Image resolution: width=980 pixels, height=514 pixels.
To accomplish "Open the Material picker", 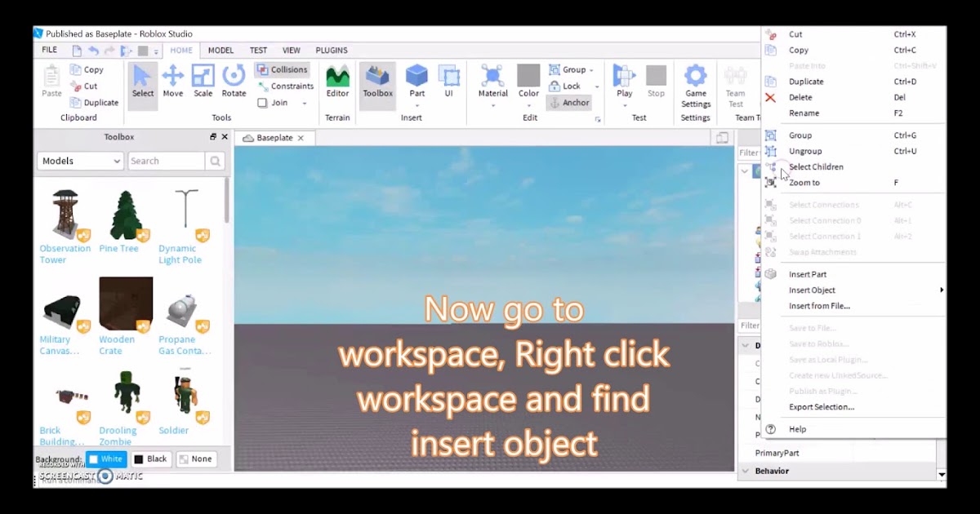I will (x=492, y=82).
